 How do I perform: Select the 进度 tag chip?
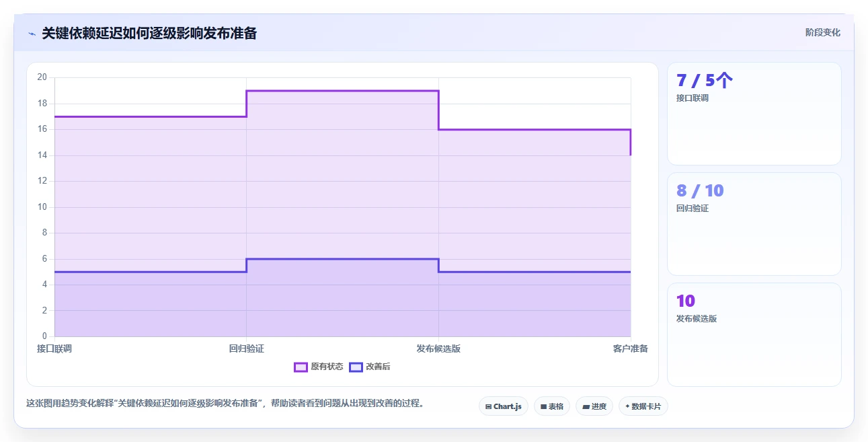[594, 406]
